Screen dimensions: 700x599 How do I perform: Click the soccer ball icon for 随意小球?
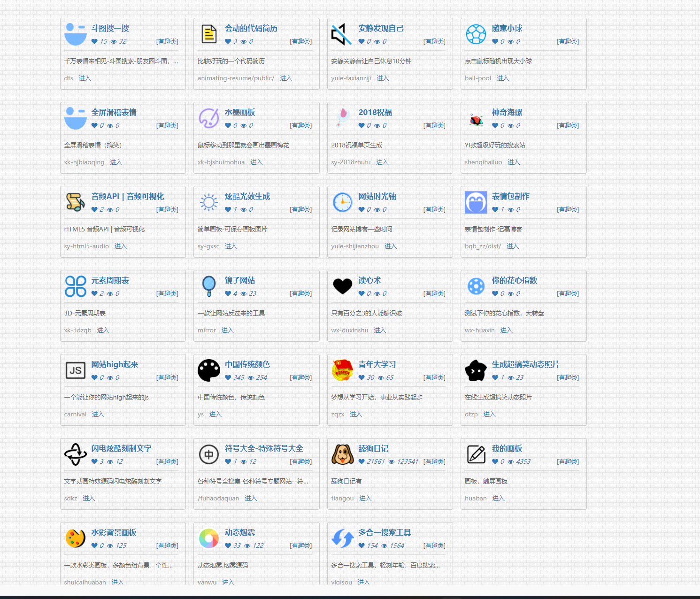[x=476, y=34]
